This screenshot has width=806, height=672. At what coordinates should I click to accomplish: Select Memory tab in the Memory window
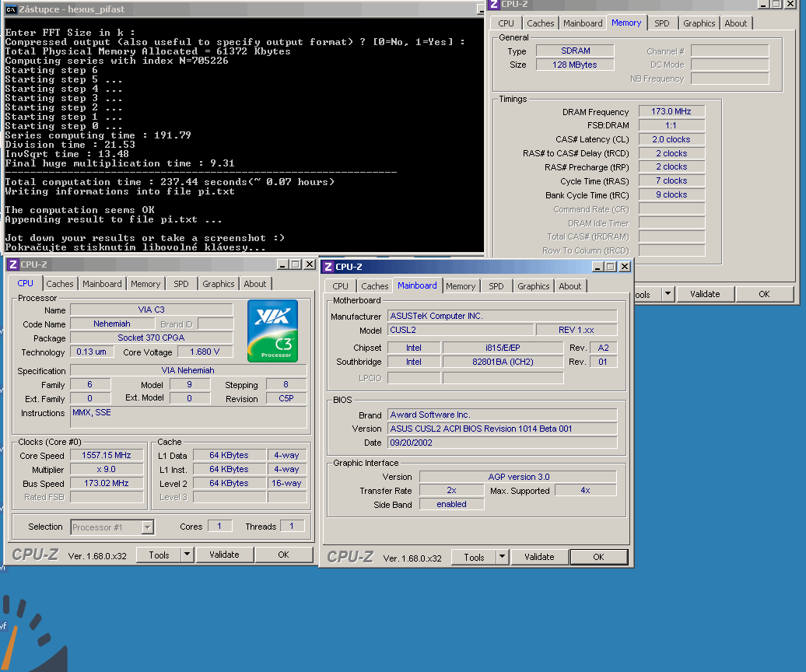point(626,23)
